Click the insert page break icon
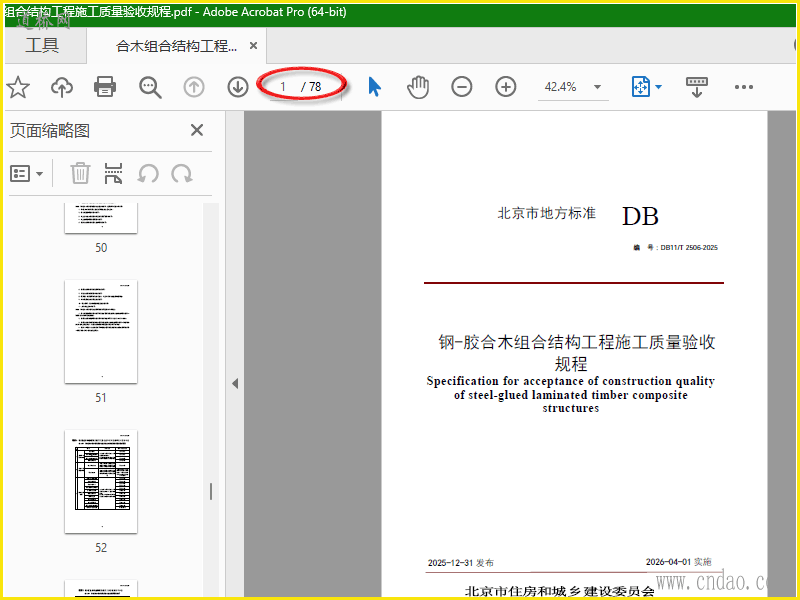 (113, 173)
